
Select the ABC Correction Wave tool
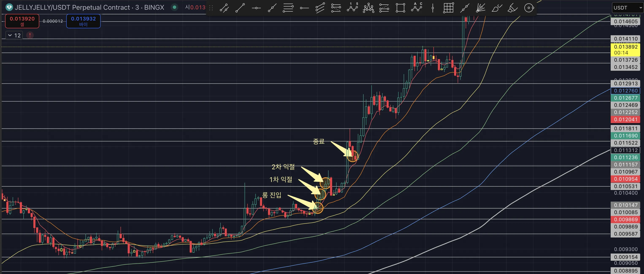(x=417, y=8)
